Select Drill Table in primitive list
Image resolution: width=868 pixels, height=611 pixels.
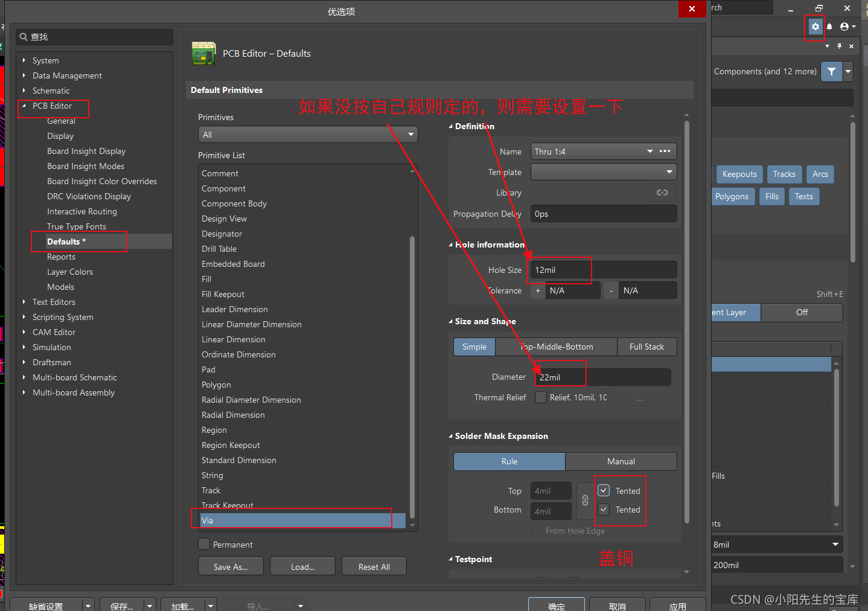tap(219, 249)
